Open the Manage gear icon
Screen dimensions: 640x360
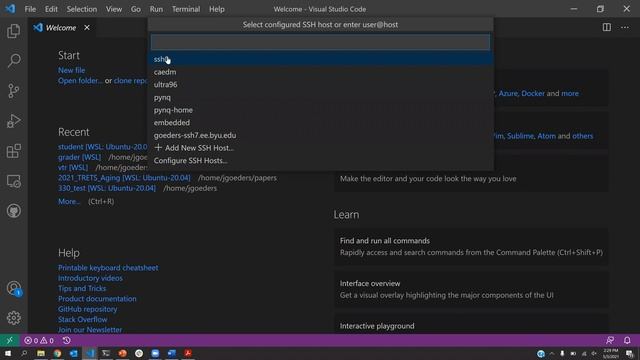point(13,318)
